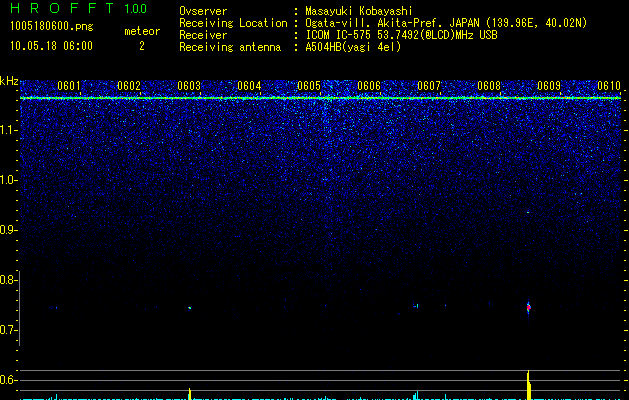The width and height of the screenshot is (629, 400).
Task: Click the 1.1 kHz axis label
Action: point(9,130)
